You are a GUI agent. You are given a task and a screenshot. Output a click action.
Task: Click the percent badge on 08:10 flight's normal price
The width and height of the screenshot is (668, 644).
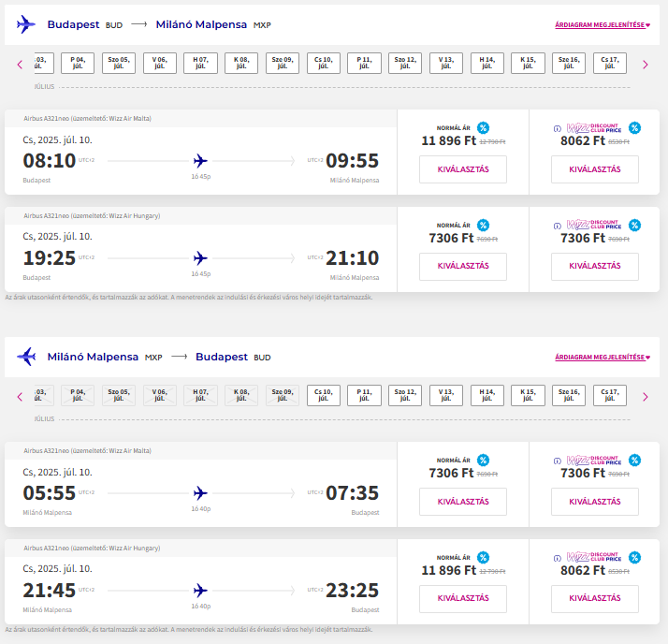coord(483,128)
